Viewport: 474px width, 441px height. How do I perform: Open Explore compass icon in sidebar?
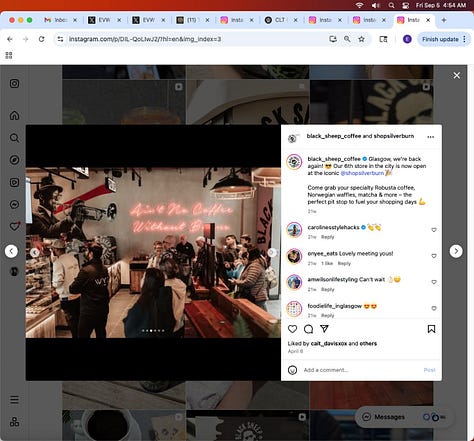pyautogui.click(x=14, y=160)
